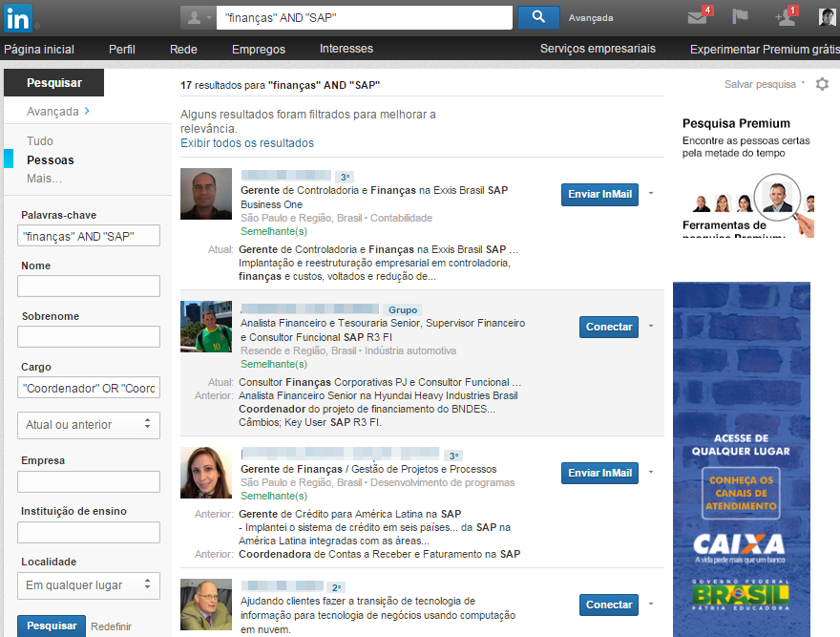
Task: Open the Perfil menu
Action: [122, 50]
